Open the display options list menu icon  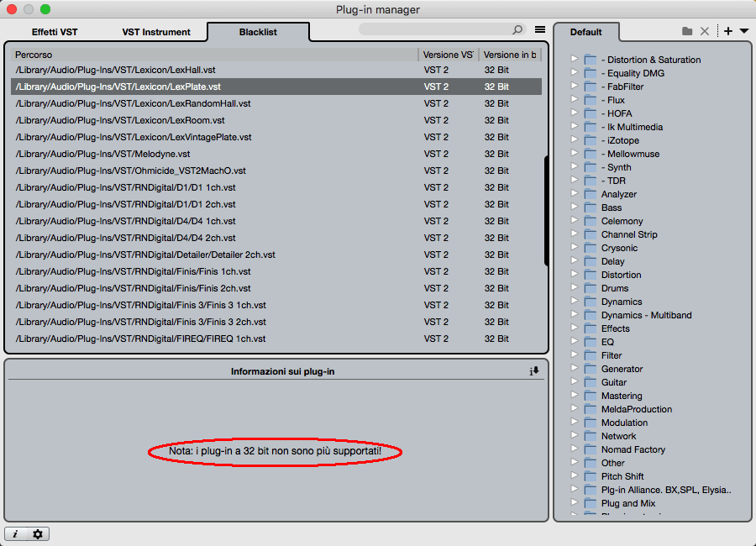click(540, 30)
